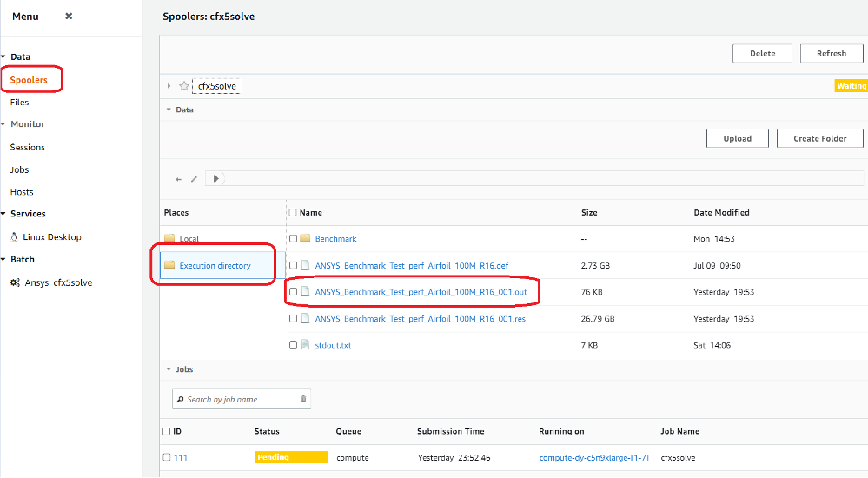Toggle the select-all files checkbox by Name
868x478 pixels.
point(293,213)
